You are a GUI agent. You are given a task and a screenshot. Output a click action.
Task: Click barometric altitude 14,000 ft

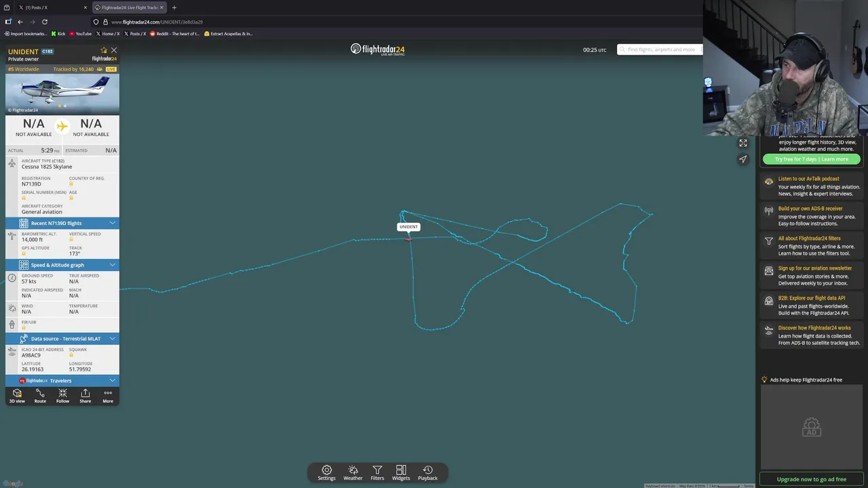pyautogui.click(x=32, y=239)
